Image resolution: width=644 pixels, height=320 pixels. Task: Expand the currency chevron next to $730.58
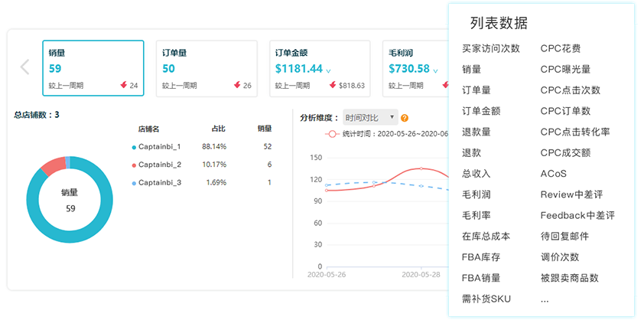click(435, 71)
